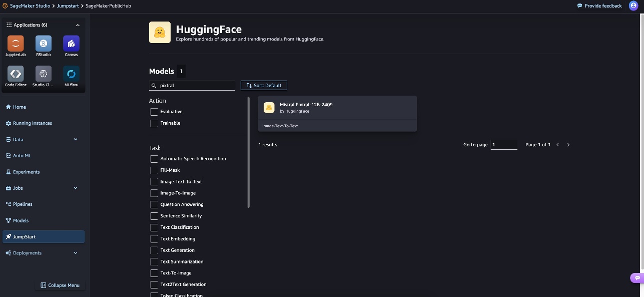Check the Text Generation task filter
Viewport: 644px width, 297px height.
point(154,250)
